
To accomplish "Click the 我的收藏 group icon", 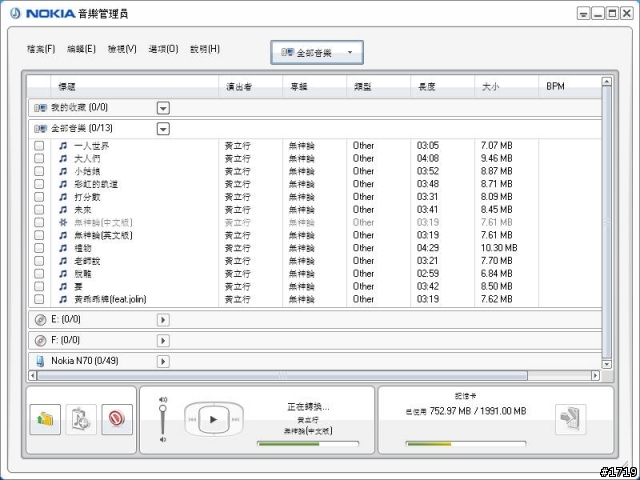I will tap(40, 108).
